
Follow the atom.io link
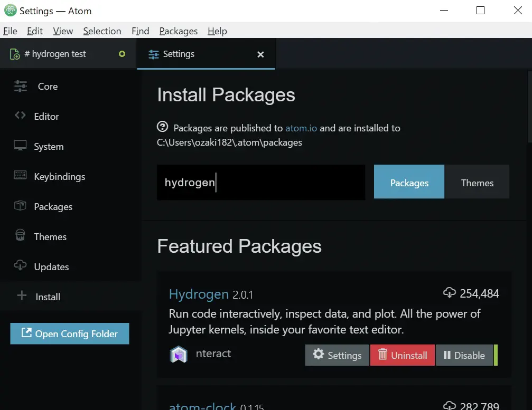click(301, 128)
